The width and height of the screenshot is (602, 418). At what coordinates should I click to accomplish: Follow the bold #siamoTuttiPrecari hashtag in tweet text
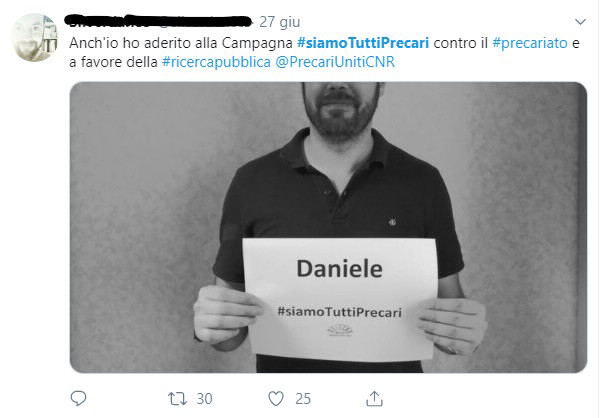click(363, 43)
